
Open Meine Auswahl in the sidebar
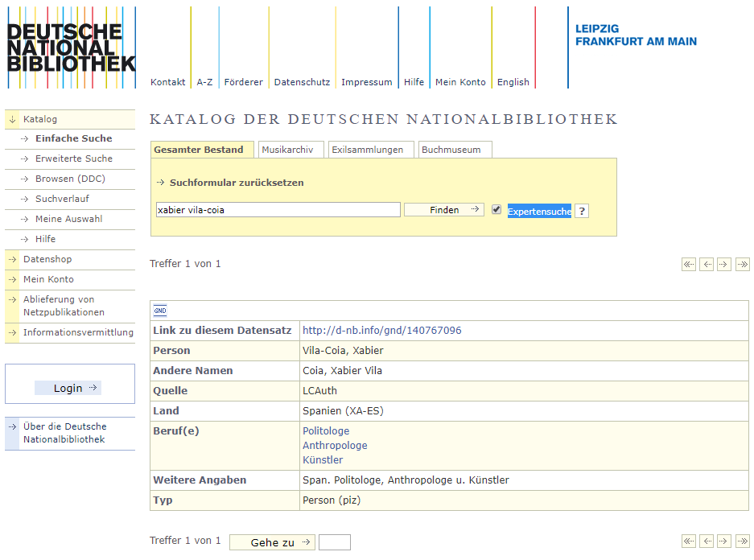coord(68,219)
